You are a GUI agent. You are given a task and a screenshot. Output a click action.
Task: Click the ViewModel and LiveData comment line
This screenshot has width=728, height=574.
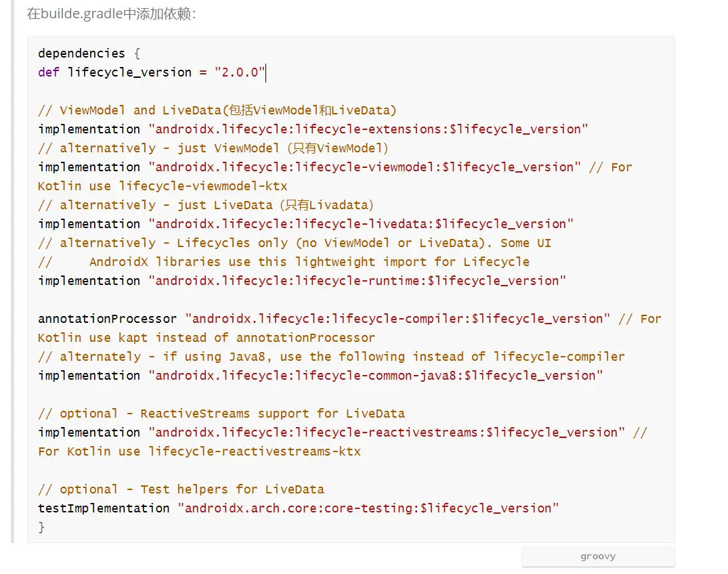click(x=217, y=110)
